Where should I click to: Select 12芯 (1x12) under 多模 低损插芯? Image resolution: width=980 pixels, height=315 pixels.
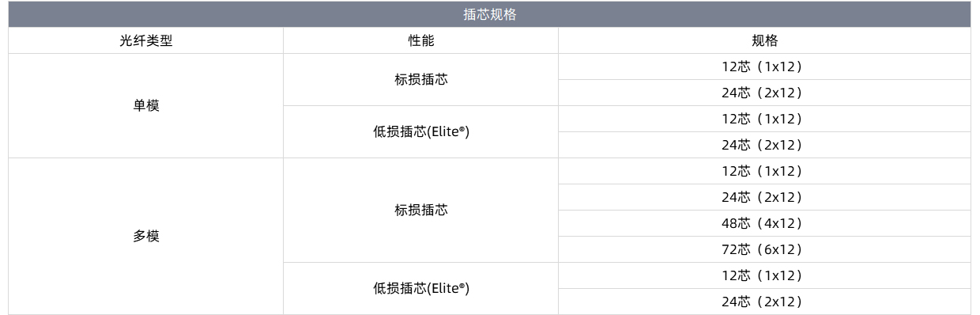pos(764,275)
